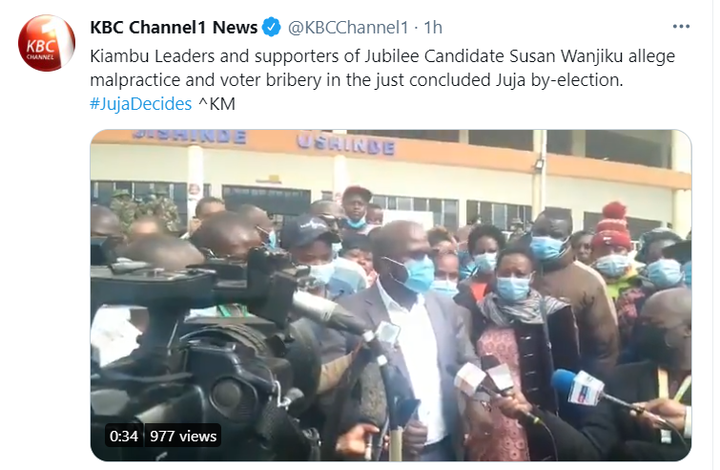Click the 0:34 video duration badge
This screenshot has width=720, height=470.
click(124, 436)
